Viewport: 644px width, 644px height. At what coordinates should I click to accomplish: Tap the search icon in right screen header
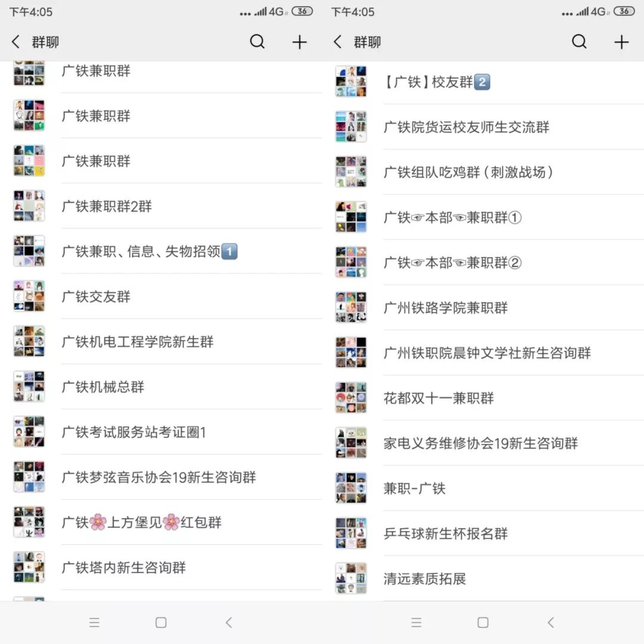579,42
